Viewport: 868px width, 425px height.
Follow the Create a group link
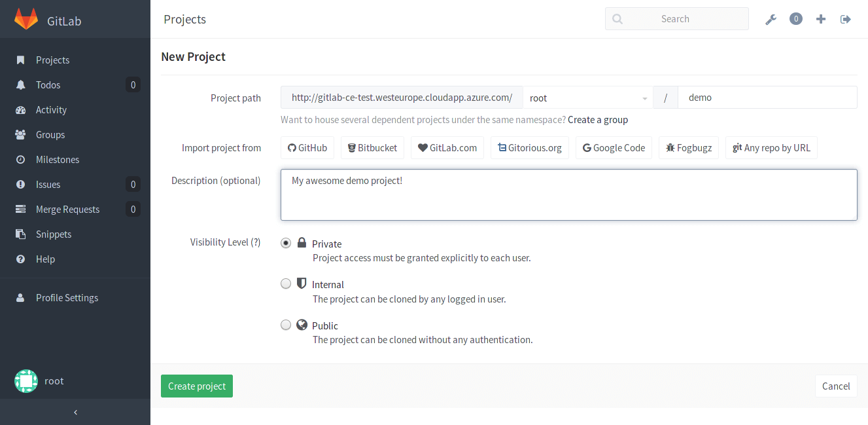click(x=598, y=119)
